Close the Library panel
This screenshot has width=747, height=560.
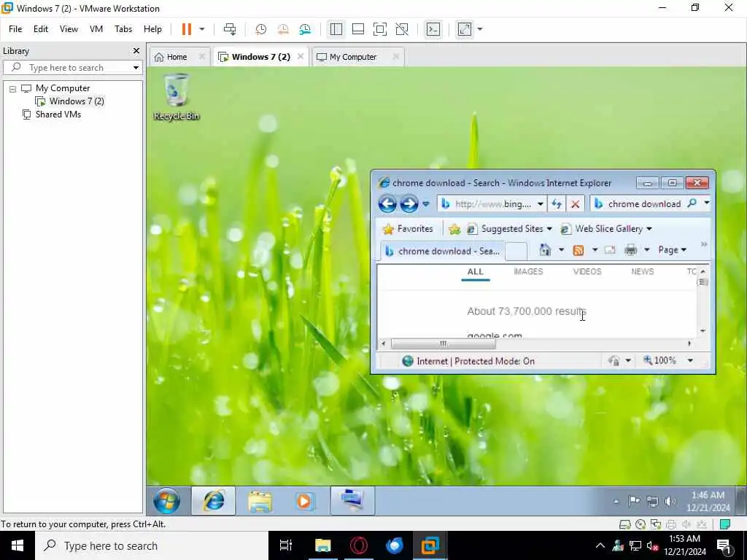coord(136,50)
